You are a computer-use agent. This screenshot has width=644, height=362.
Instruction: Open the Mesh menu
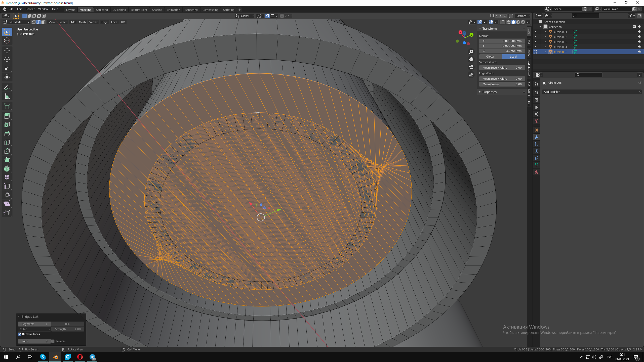(82, 22)
